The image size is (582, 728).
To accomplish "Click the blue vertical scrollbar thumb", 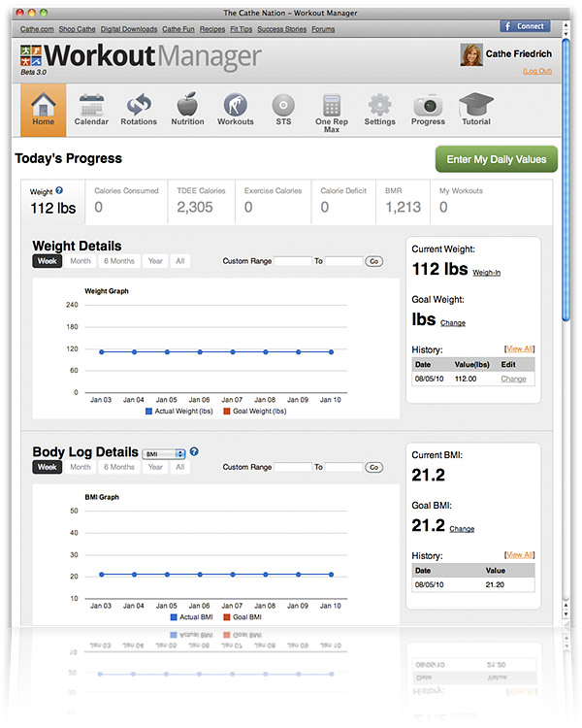I will (566, 180).
